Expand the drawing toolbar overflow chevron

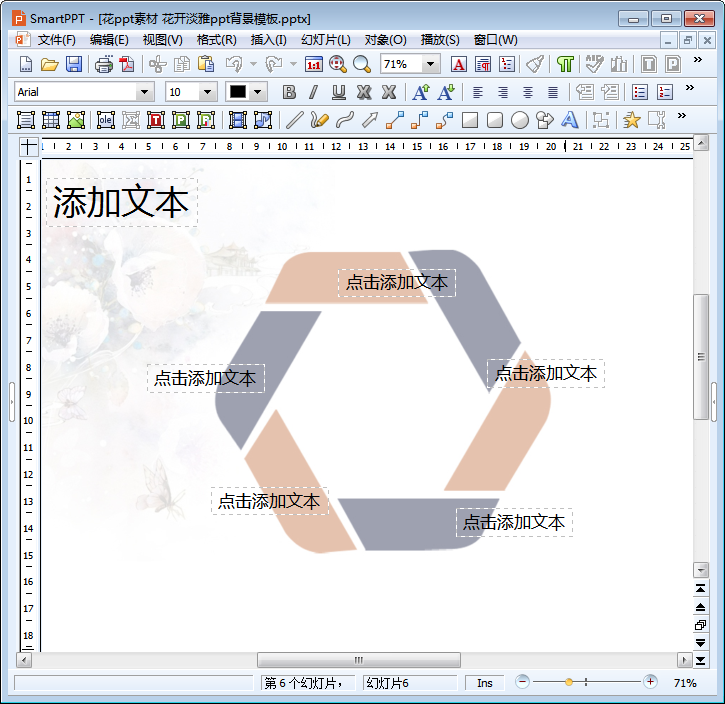(x=682, y=116)
